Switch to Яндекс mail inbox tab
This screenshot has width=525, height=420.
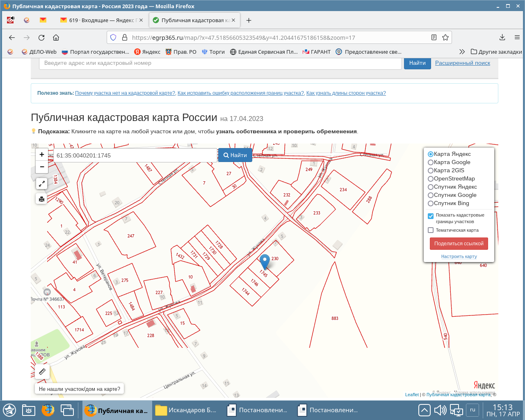point(101,20)
